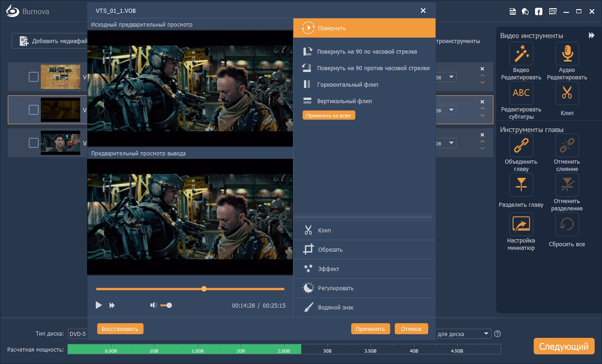The image size is (602, 364).
Task: Open Настройка миниатюр tool
Action: tap(521, 232)
